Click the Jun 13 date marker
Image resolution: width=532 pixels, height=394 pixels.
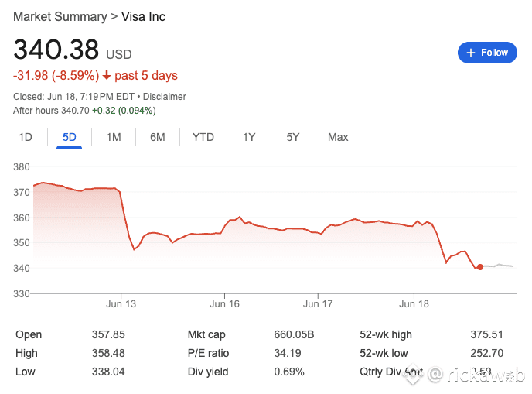(121, 303)
